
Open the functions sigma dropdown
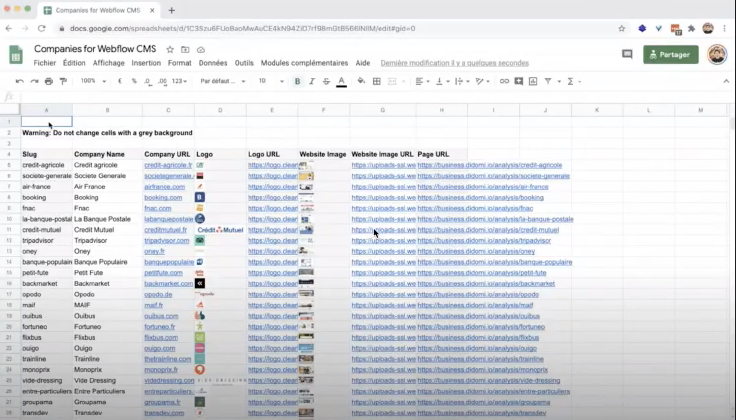[574, 81]
